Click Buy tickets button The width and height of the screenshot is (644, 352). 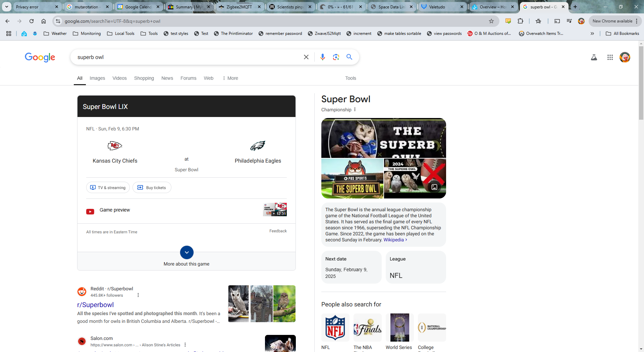[x=152, y=187]
